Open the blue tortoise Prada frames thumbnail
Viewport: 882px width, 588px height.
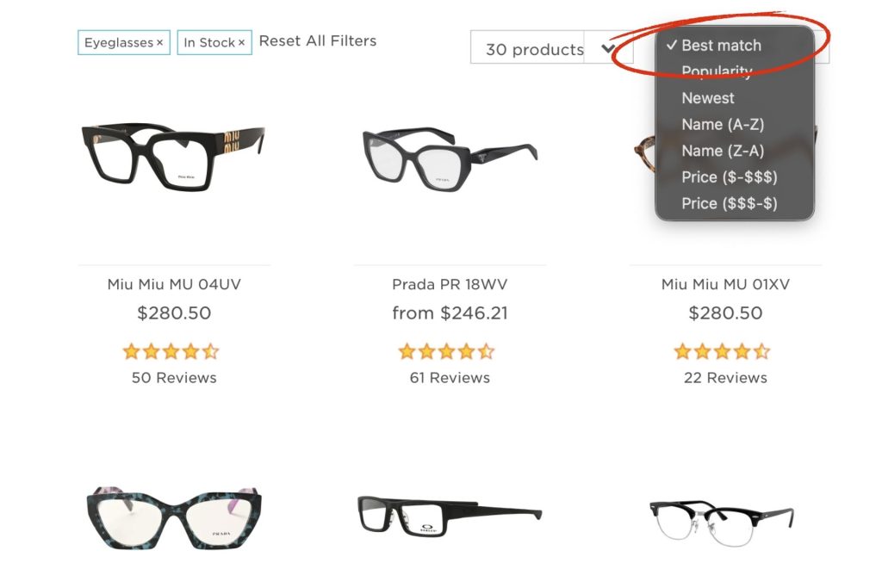174,518
